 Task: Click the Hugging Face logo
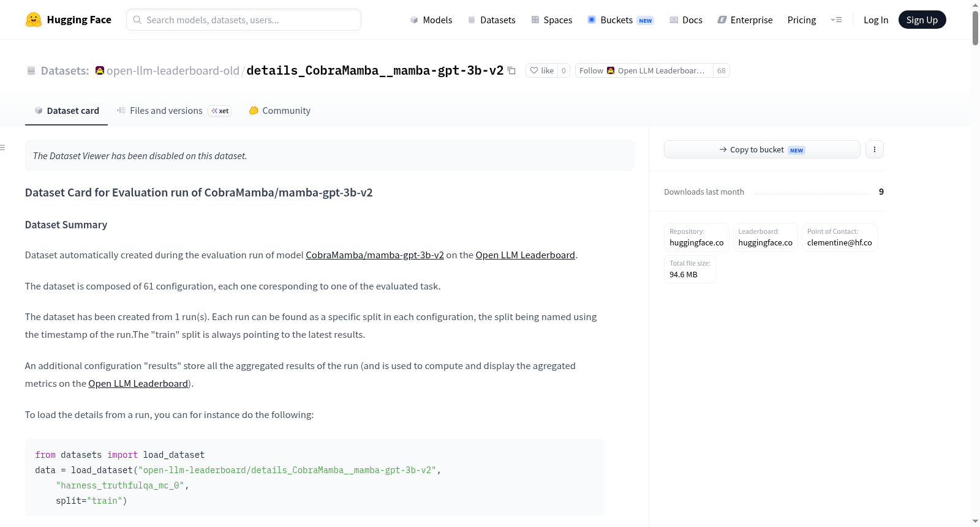tap(68, 20)
